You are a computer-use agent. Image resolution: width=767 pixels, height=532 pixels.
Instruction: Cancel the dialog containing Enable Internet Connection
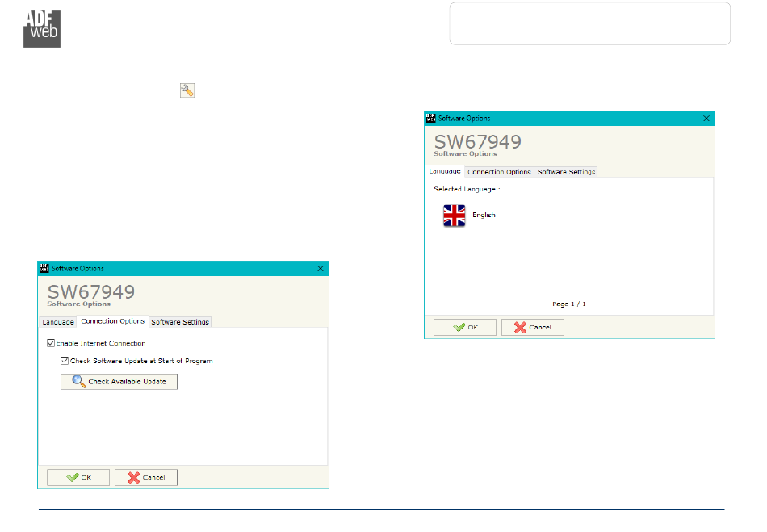click(x=146, y=477)
